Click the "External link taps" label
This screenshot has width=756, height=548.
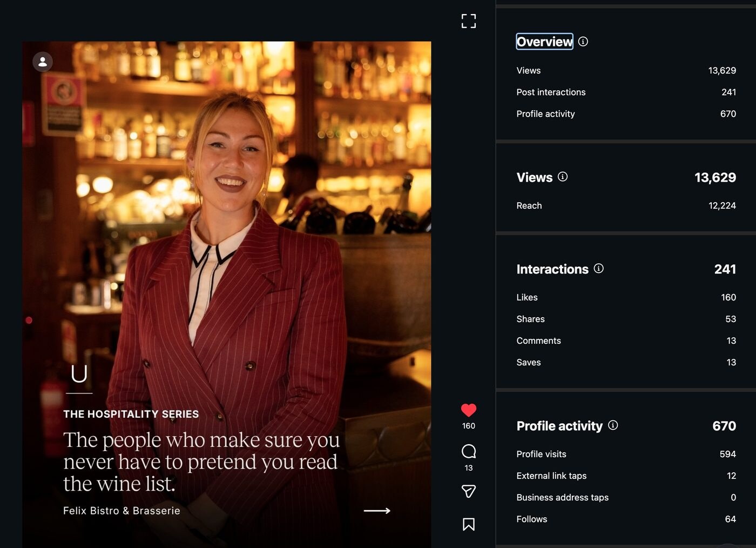pos(551,476)
